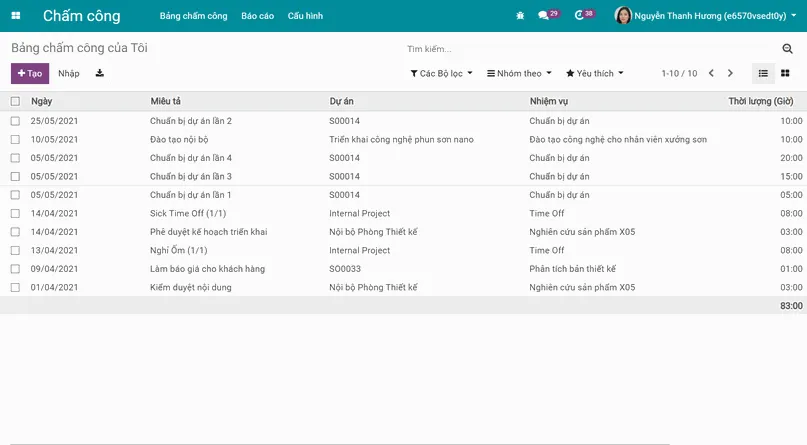Viewport: 807px width, 445px height.
Task: Click the 15:00 duration cell
Action: coord(791,176)
